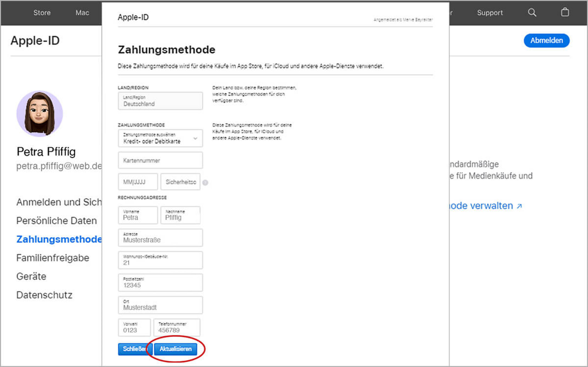Open the Mac menu item

(x=82, y=13)
